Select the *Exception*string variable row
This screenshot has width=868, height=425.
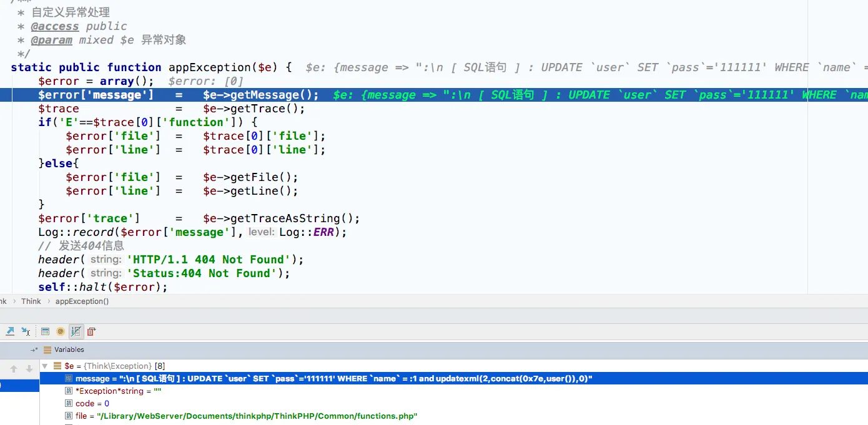click(x=118, y=391)
